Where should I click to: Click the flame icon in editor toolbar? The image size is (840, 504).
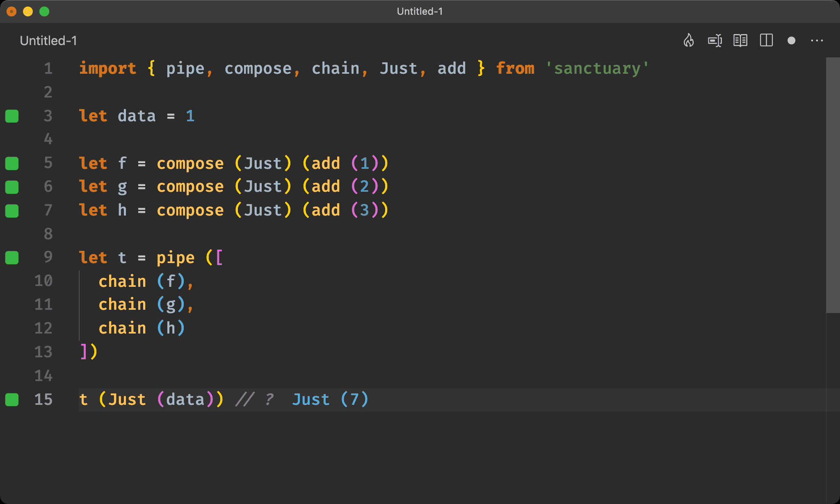point(689,41)
